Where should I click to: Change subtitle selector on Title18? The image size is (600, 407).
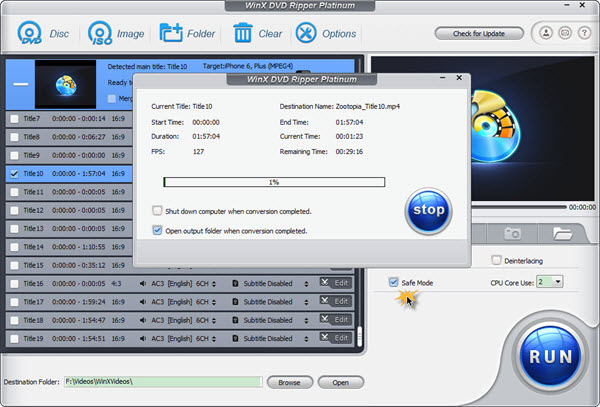(x=306, y=321)
